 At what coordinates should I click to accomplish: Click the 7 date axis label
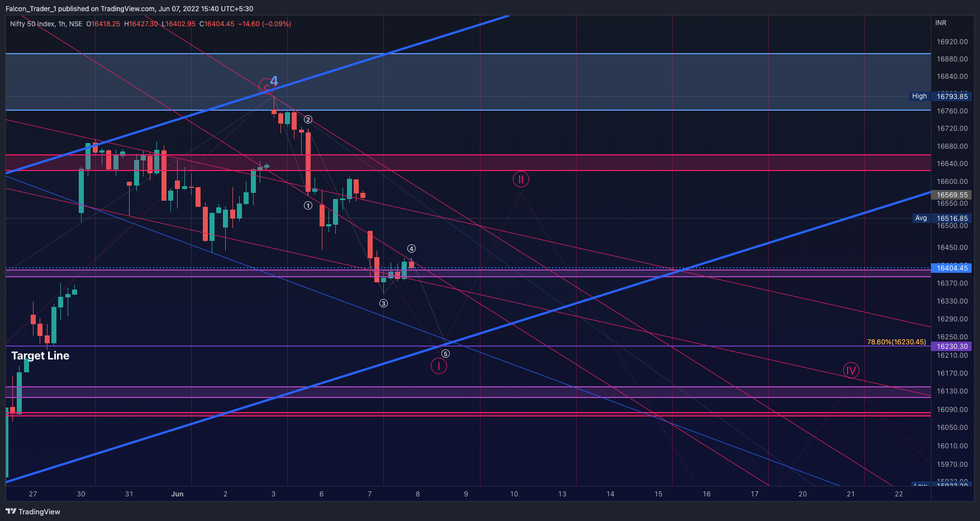click(369, 494)
